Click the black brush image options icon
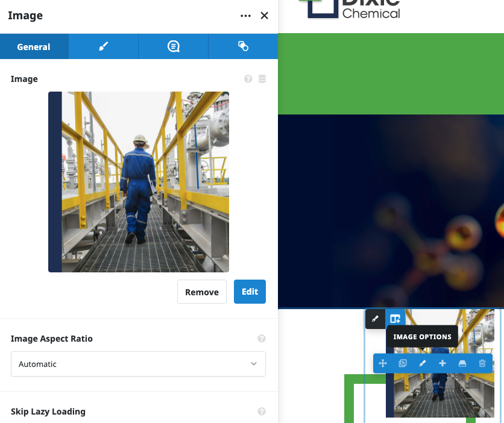 [375, 319]
